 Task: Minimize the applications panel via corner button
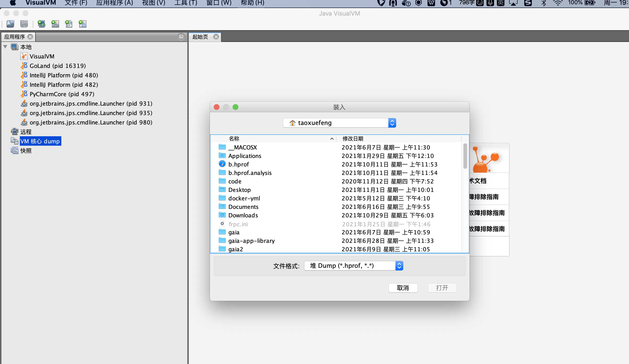point(181,37)
